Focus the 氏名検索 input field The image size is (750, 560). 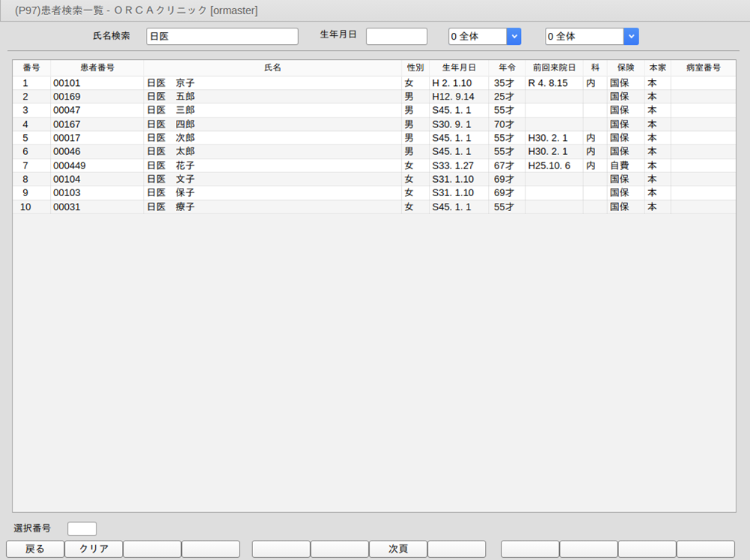(x=222, y=37)
